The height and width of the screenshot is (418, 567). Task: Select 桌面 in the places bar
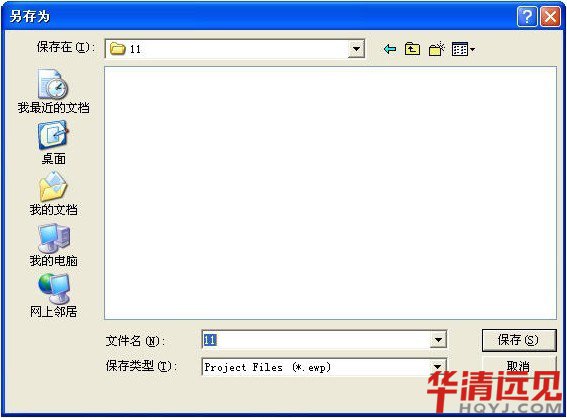pyautogui.click(x=53, y=142)
